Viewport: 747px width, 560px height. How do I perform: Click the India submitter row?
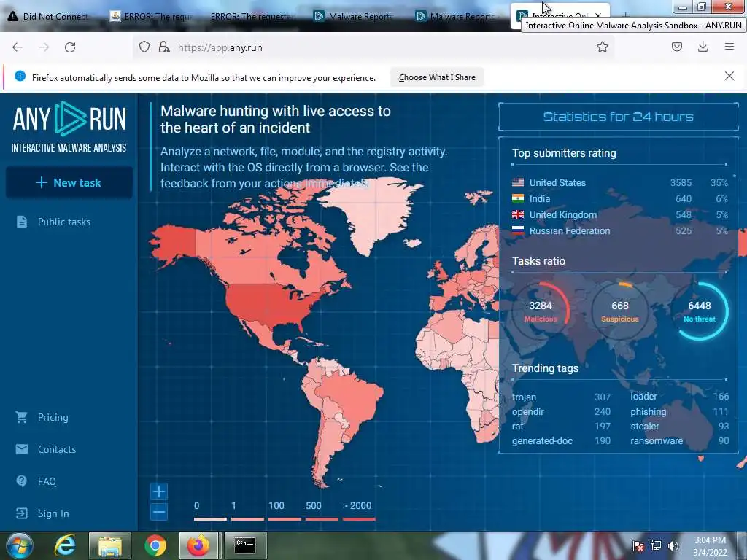620,198
